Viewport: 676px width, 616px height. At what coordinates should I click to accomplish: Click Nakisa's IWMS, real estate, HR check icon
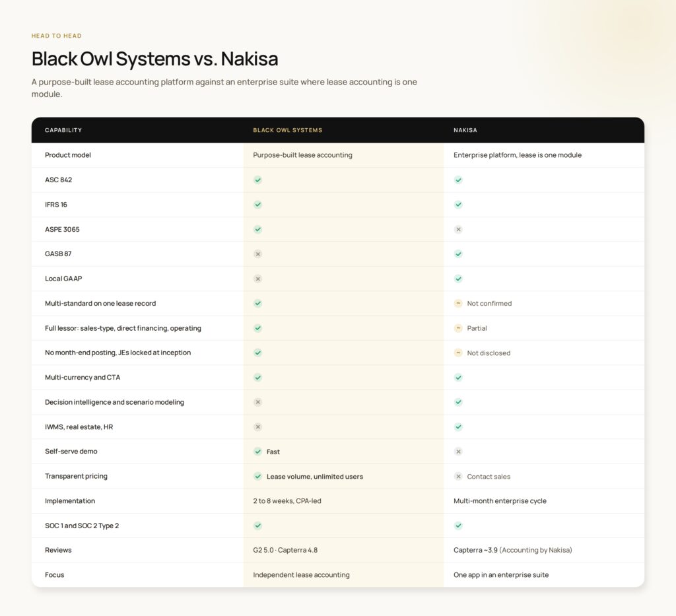pos(458,427)
